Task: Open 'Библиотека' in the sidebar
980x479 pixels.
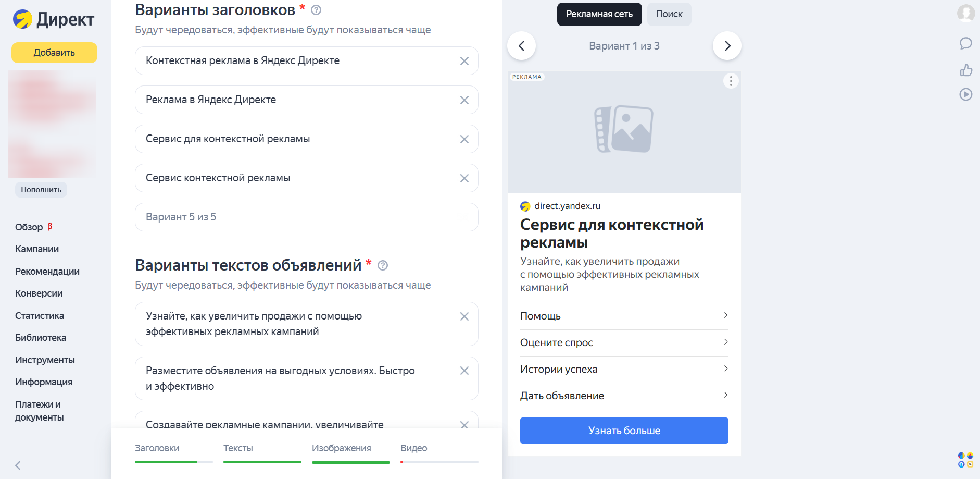Action: pos(41,338)
